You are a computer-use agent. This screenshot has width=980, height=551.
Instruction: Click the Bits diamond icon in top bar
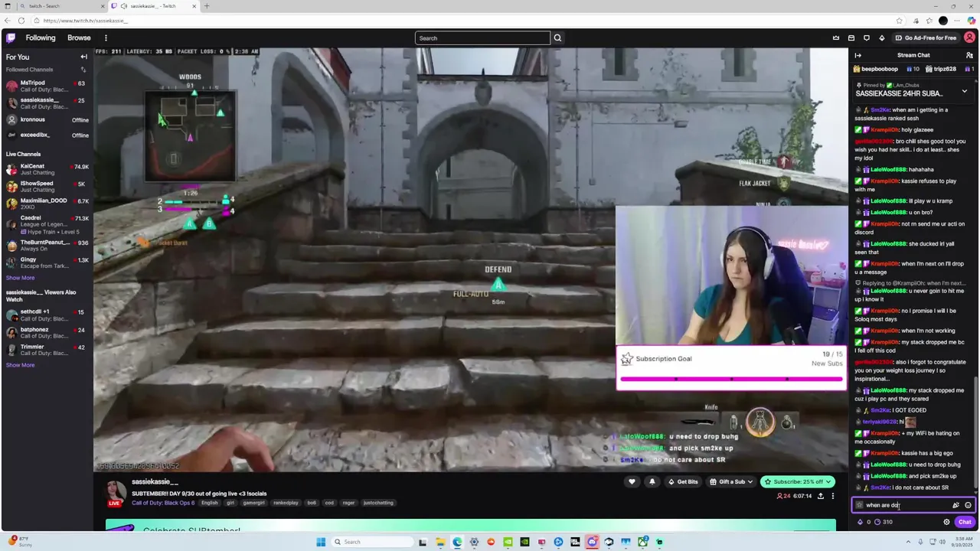tap(881, 37)
